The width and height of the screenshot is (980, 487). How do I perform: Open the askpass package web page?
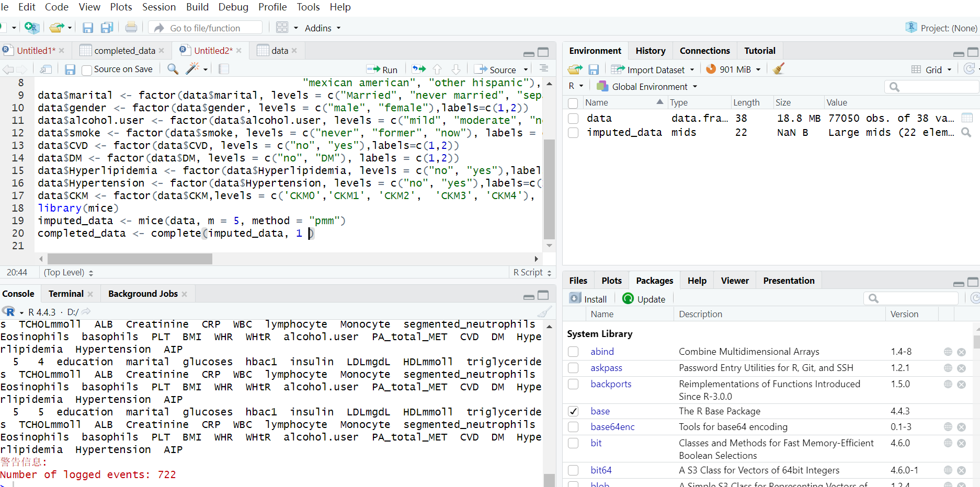tap(948, 368)
